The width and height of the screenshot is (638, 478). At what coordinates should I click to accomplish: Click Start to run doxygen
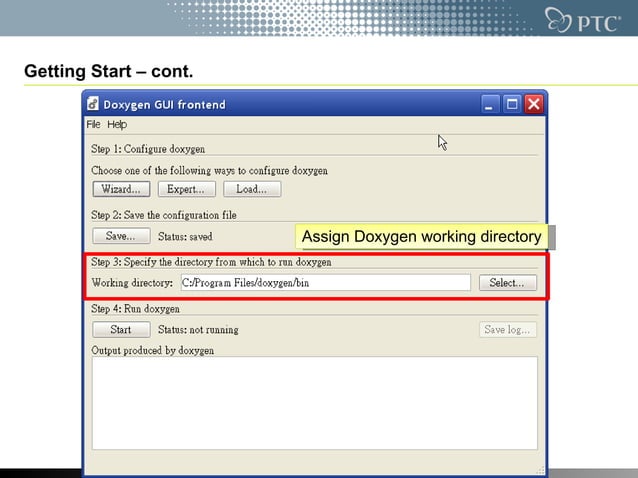[121, 330]
